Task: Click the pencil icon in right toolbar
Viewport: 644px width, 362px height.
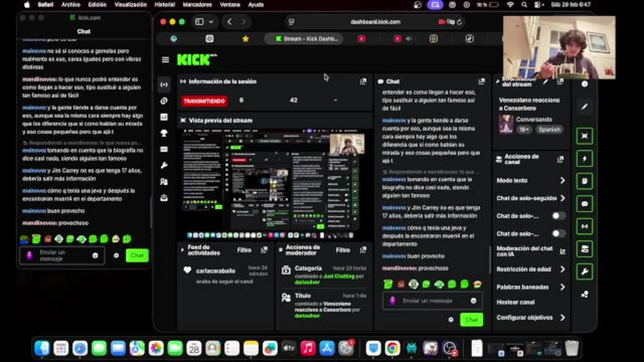Action: [x=585, y=107]
